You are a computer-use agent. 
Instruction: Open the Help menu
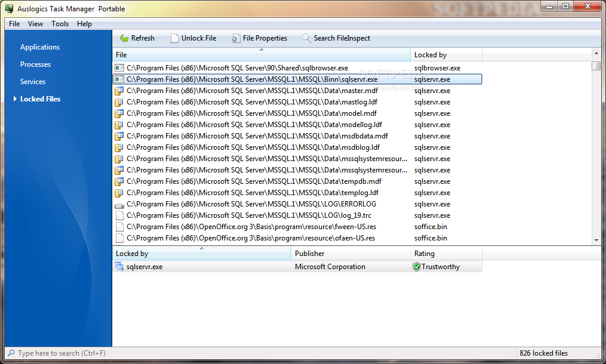(x=84, y=24)
